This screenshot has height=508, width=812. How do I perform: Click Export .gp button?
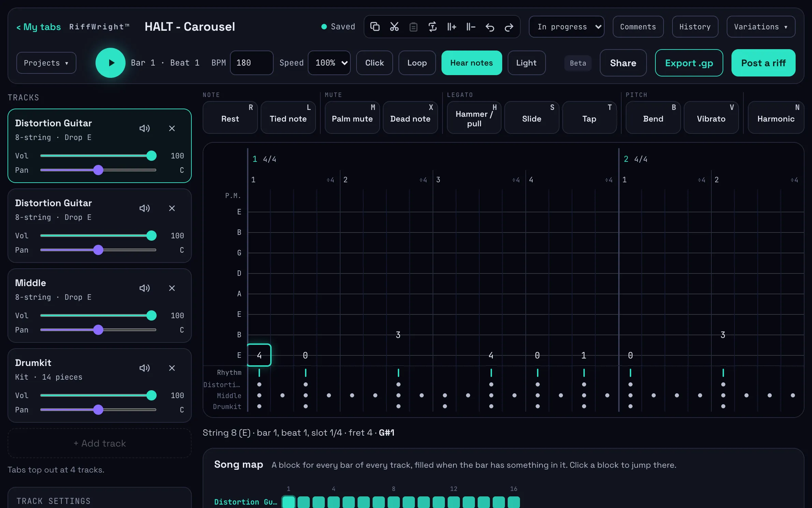(x=689, y=63)
